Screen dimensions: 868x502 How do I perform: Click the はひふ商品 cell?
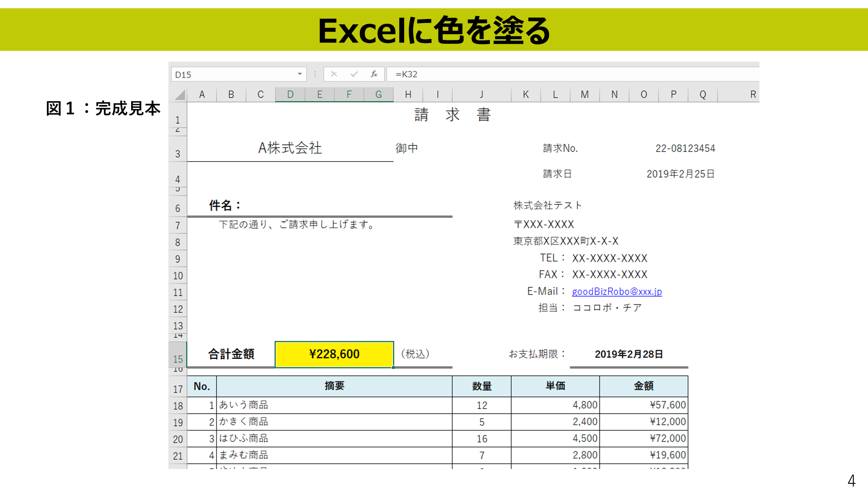(x=334, y=439)
